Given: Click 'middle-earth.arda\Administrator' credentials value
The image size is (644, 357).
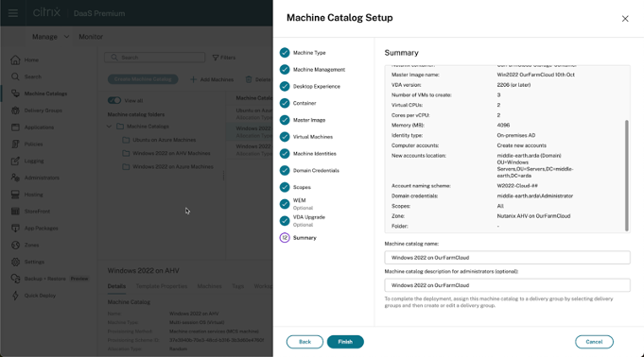Looking at the screenshot, I should [534, 195].
